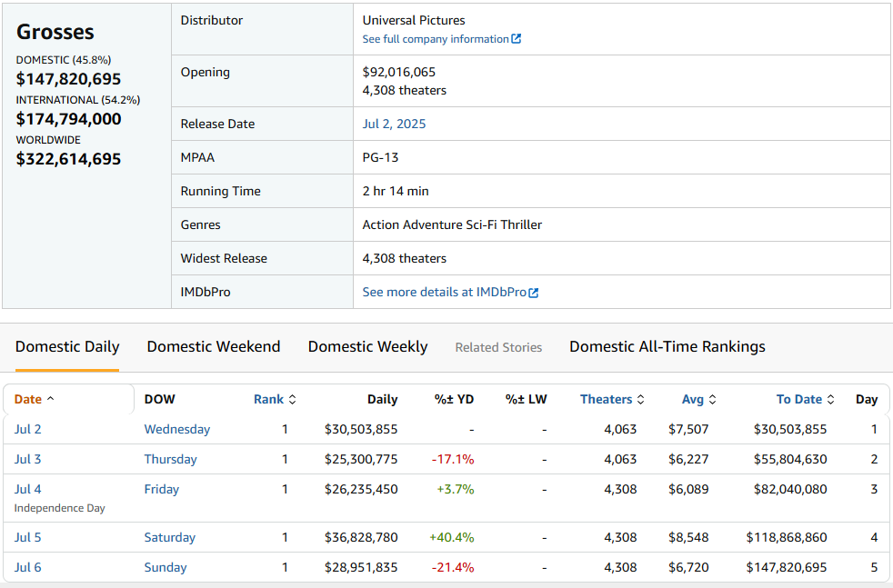Click the Thursday day-of-week link
This screenshot has width=893, height=588.
click(x=170, y=459)
